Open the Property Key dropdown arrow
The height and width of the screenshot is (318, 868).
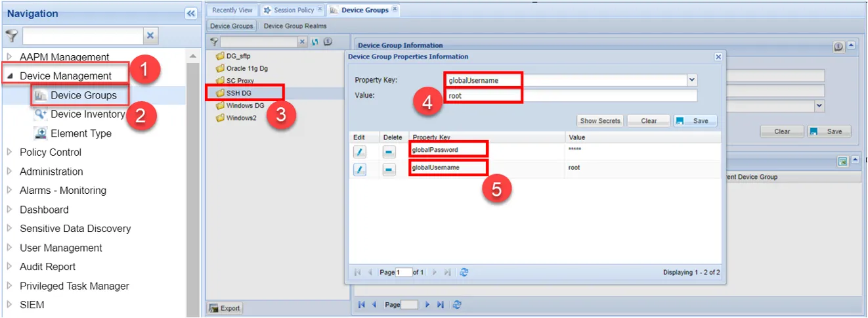click(692, 80)
